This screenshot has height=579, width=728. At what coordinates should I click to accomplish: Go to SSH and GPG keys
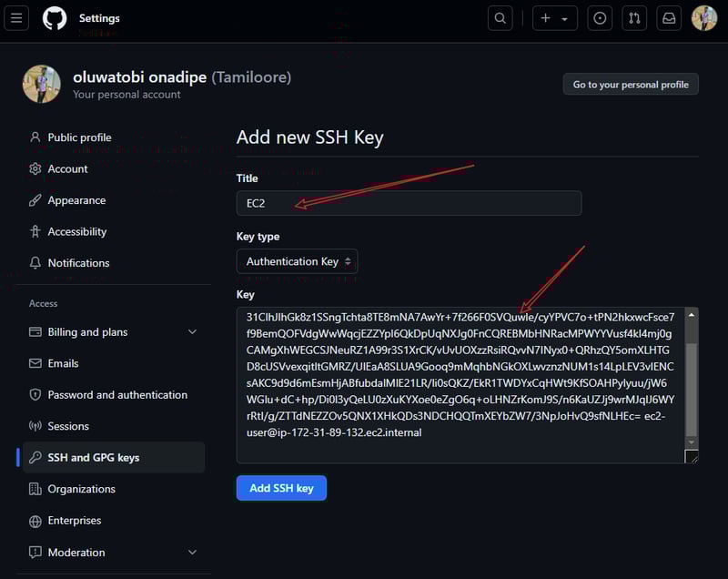pos(93,457)
